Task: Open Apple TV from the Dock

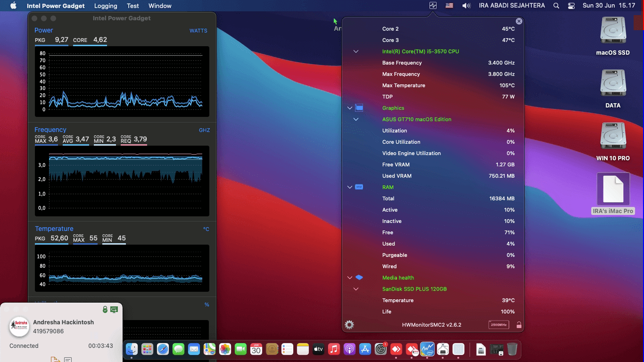Action: 318,349
